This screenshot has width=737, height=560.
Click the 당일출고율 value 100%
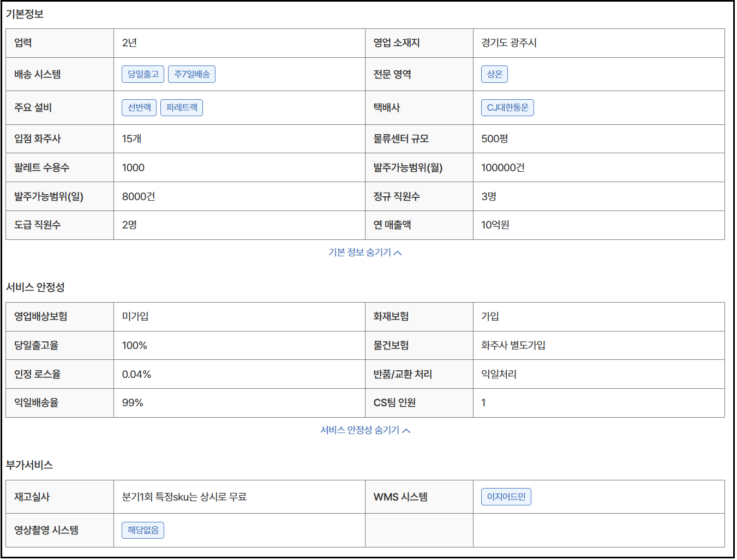click(x=134, y=346)
